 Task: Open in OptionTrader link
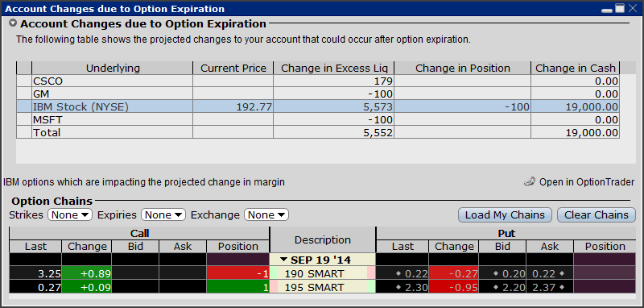click(587, 181)
